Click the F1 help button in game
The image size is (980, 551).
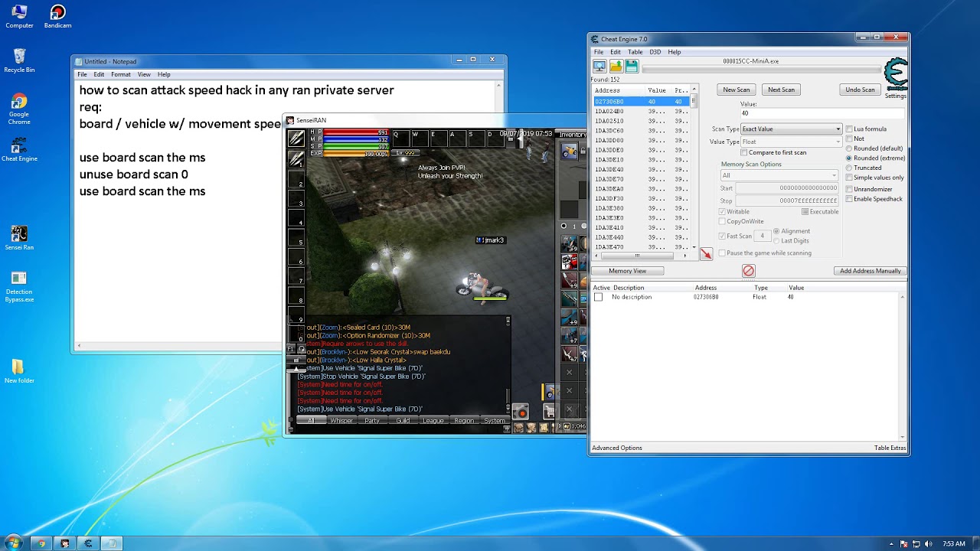(291, 349)
